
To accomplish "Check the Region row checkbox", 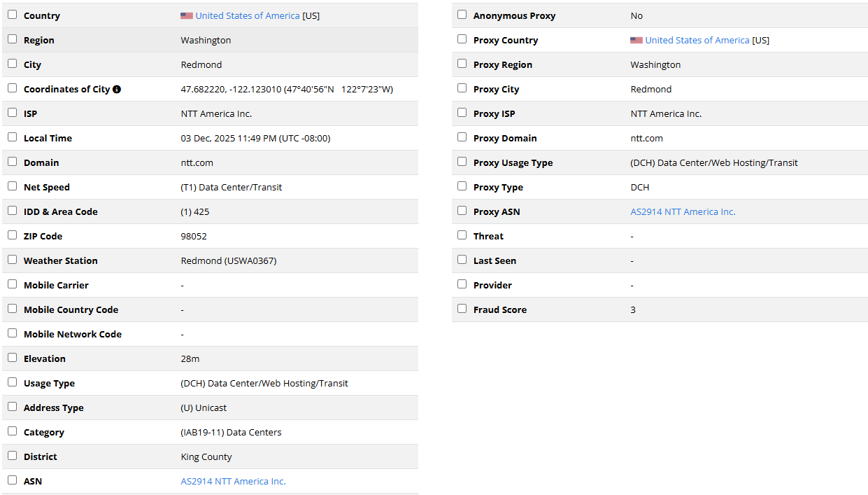I will click(13, 39).
